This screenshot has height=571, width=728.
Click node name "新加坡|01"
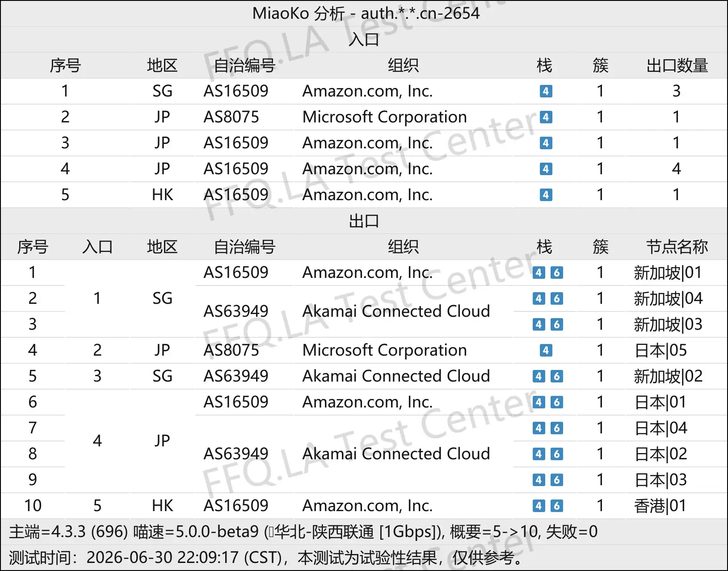point(668,273)
